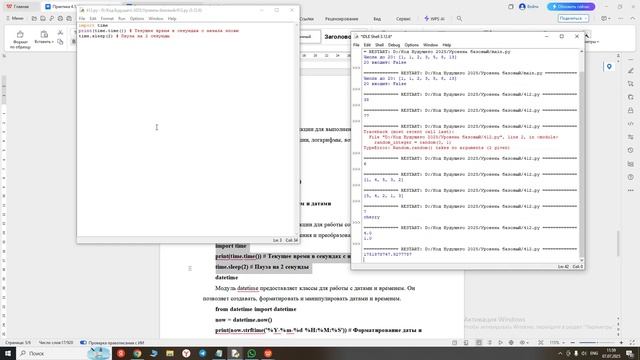The image size is (640, 360).
Task: Click the pencil edit icon in WPS right sidebar
Action: click(x=631, y=71)
